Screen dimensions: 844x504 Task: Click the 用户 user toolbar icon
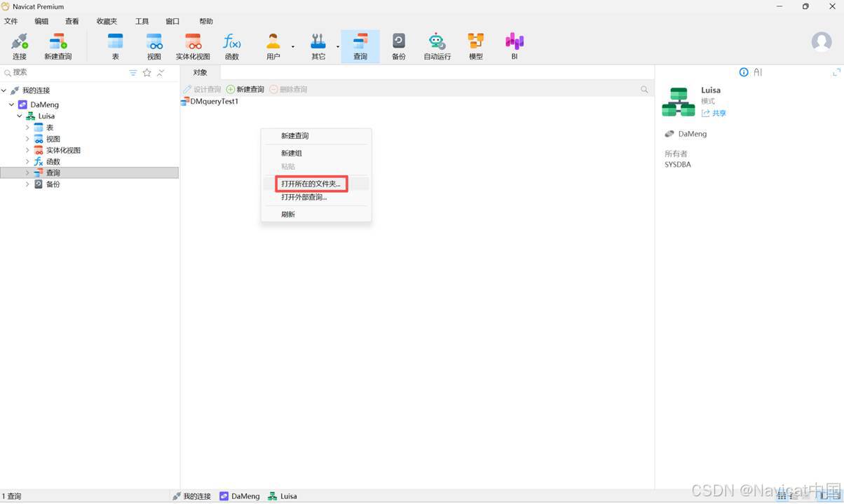click(x=273, y=46)
